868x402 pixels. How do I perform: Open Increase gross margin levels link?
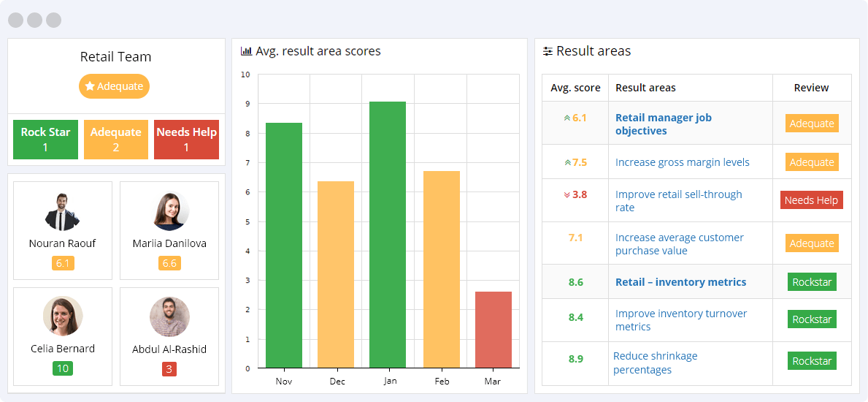[x=682, y=162]
